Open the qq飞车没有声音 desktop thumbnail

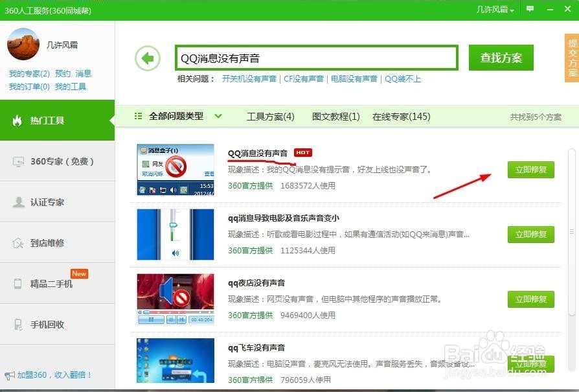[x=176, y=361]
